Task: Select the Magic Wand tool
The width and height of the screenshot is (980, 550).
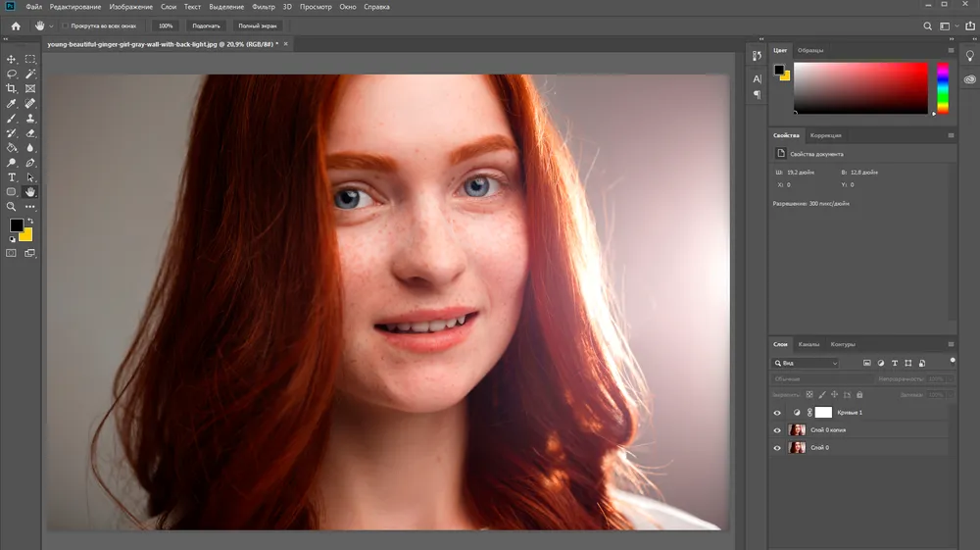Action: coord(30,74)
